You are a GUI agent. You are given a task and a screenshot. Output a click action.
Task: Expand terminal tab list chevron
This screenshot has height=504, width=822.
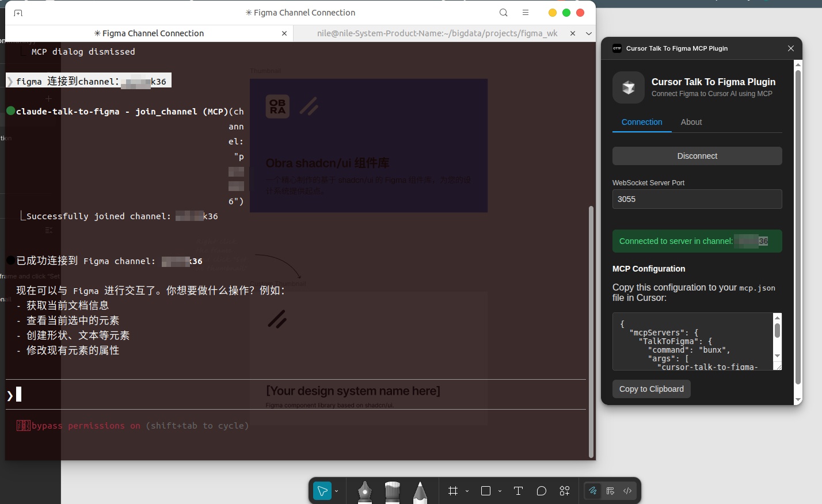(x=588, y=33)
